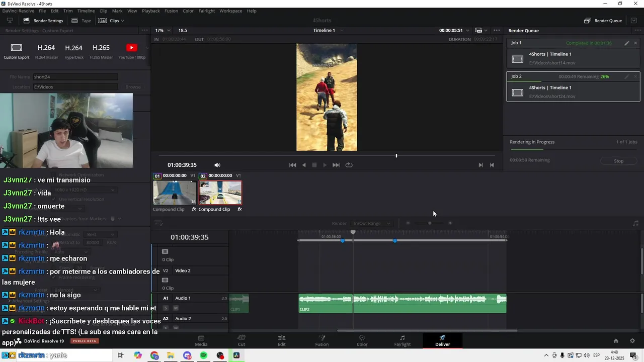
Task: Click the fx icon under clip 02
Action: [239, 209]
